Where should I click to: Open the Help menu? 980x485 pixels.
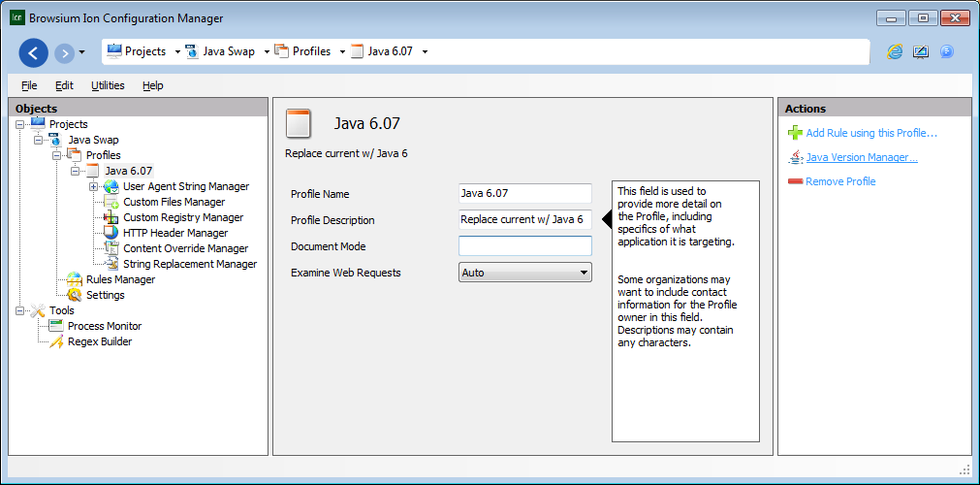(x=152, y=85)
